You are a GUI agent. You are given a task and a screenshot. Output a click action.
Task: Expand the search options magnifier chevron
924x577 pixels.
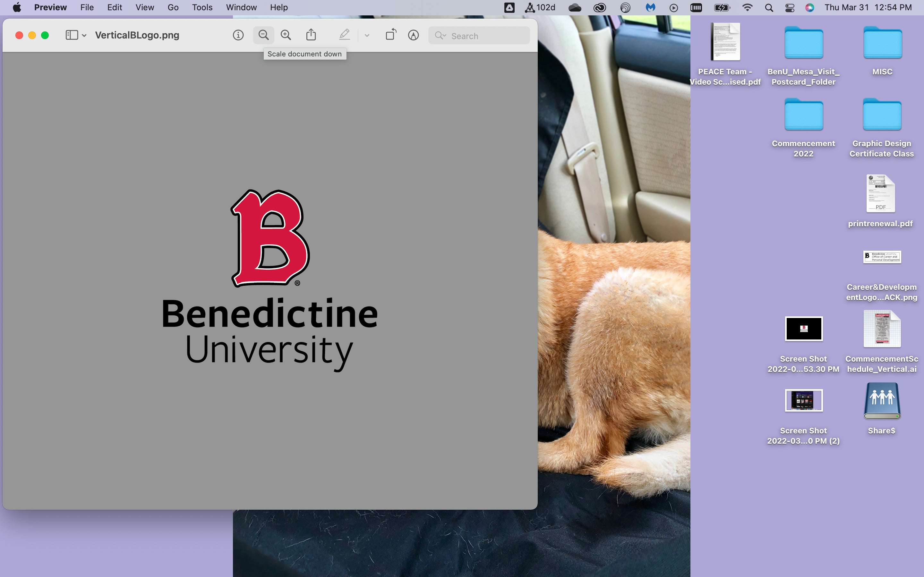(440, 36)
